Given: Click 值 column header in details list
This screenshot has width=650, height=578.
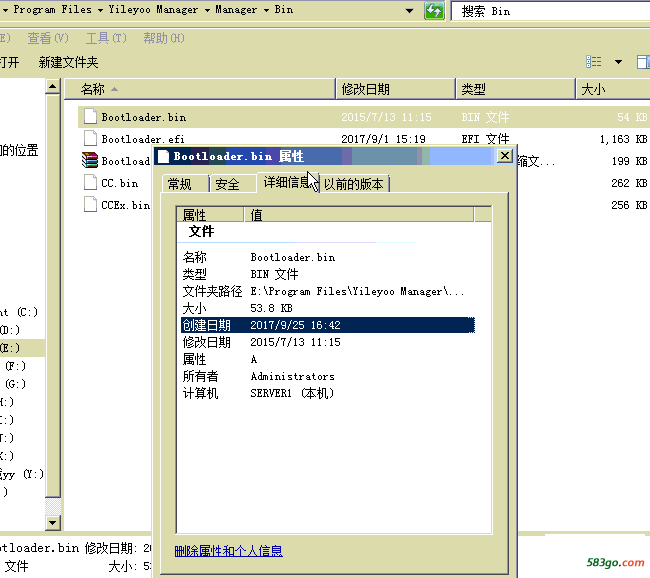Looking at the screenshot, I should [x=359, y=214].
